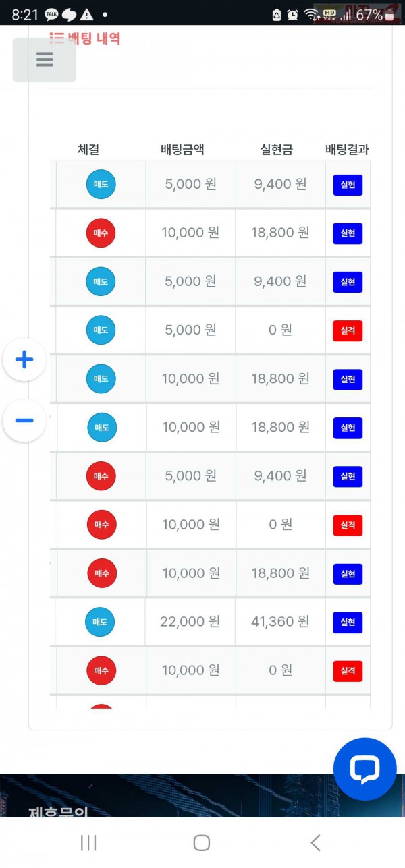Click the plus zoom control
This screenshot has width=405, height=868.
(24, 360)
